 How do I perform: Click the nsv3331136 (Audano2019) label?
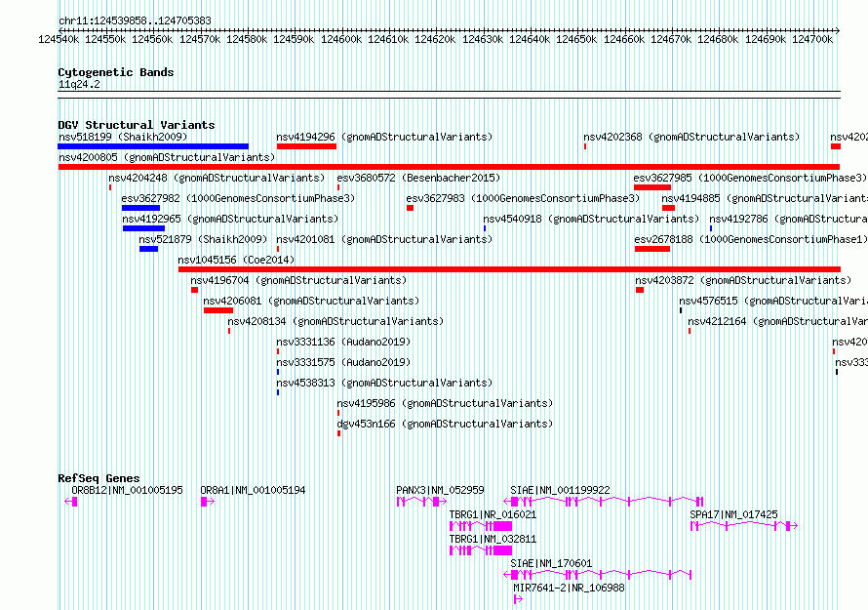(343, 342)
